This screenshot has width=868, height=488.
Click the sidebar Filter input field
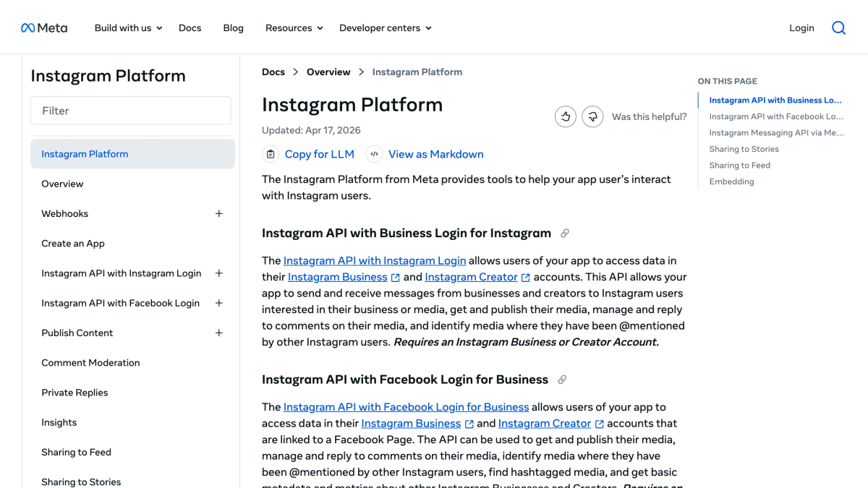(131, 111)
